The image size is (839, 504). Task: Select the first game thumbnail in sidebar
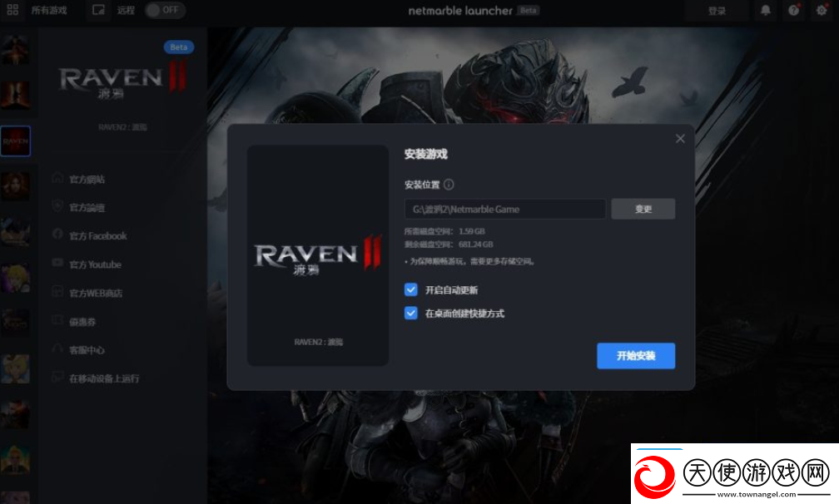(15, 50)
